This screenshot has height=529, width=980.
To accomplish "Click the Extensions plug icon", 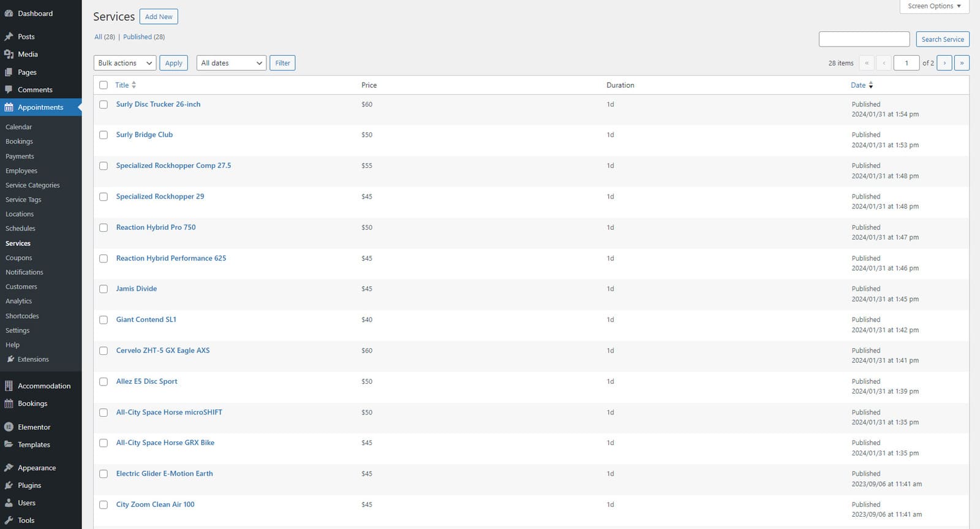I will pyautogui.click(x=10, y=359).
